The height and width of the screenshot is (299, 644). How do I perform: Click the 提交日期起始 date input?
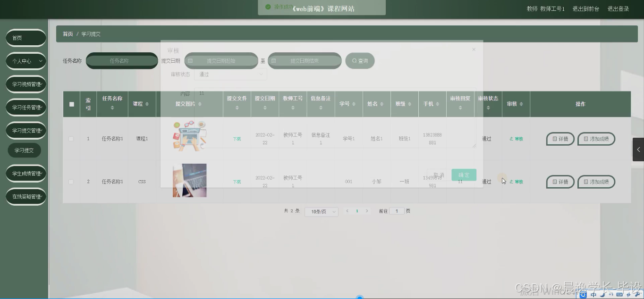(x=221, y=61)
